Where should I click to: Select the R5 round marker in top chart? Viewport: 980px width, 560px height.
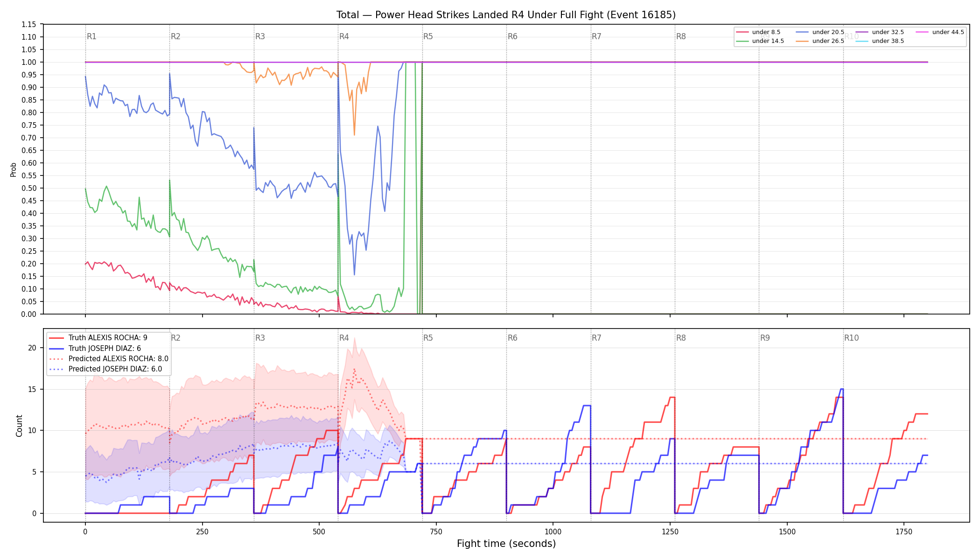[428, 36]
